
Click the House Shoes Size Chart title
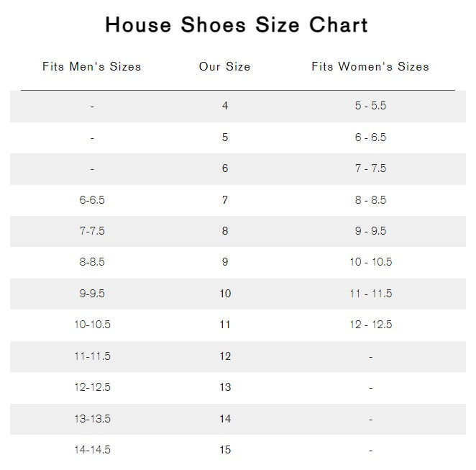click(237, 25)
